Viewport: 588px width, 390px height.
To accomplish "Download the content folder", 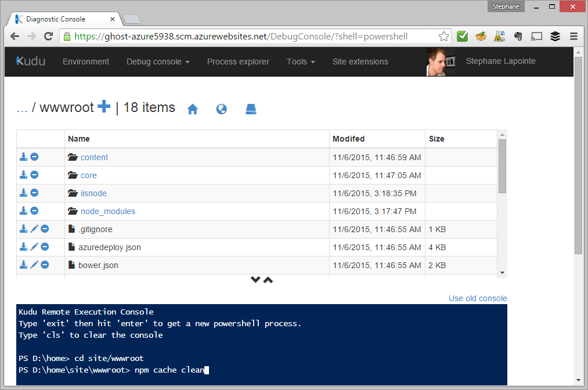I will click(23, 157).
